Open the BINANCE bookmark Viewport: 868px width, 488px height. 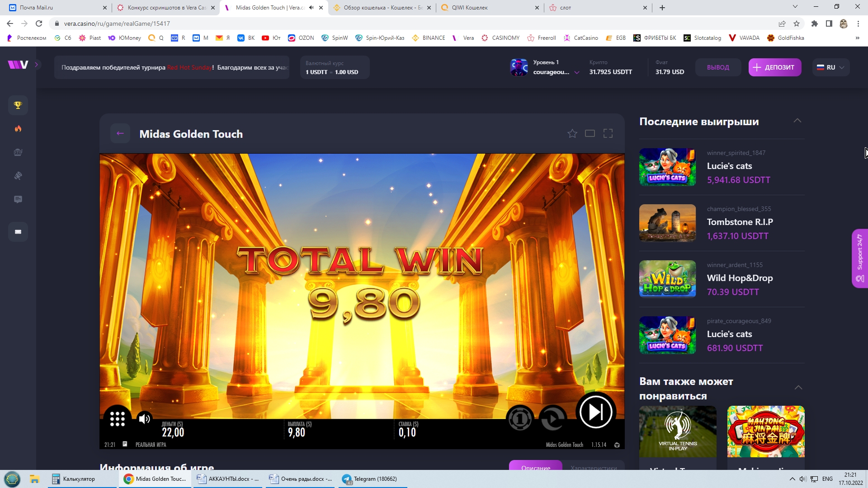point(429,38)
